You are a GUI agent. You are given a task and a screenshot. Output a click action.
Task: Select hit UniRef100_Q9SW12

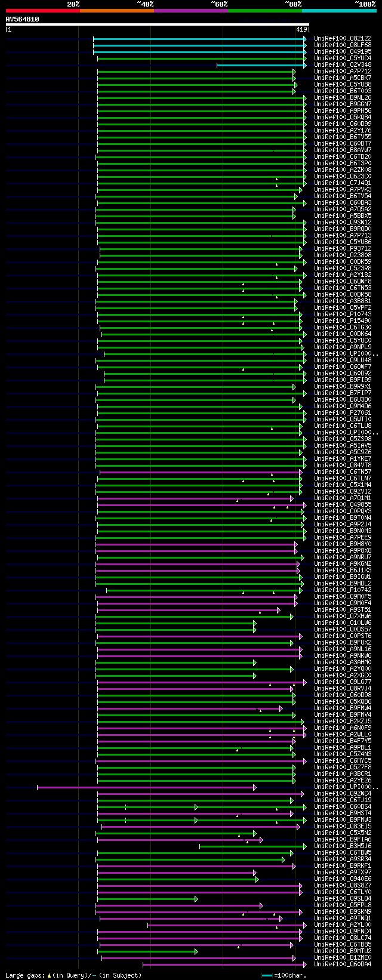click(343, 223)
